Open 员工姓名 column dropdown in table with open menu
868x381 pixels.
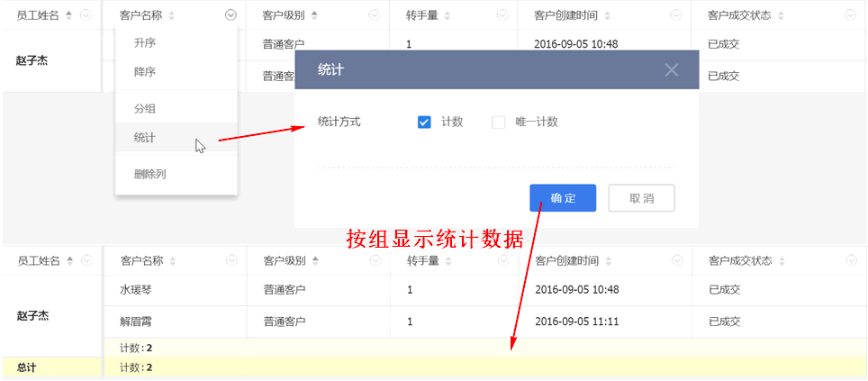pyautogui.click(x=86, y=15)
